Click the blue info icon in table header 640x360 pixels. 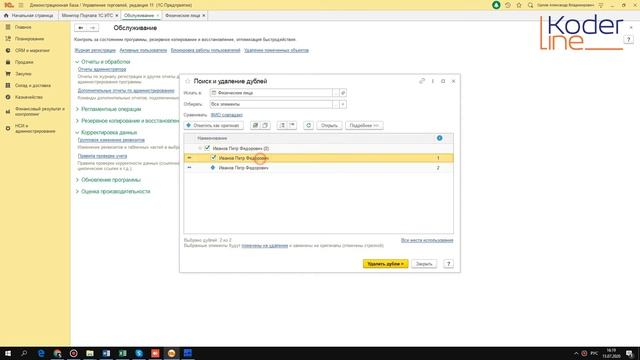click(x=439, y=138)
